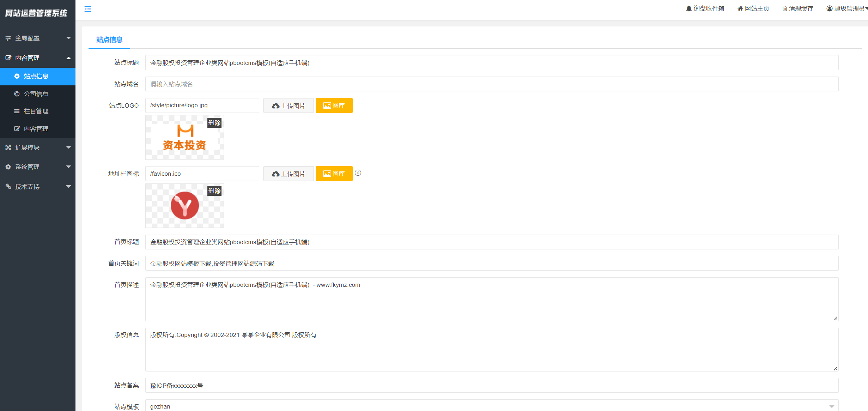Click the favicon info help icon
Screen dimensions: 868x411
point(358,173)
